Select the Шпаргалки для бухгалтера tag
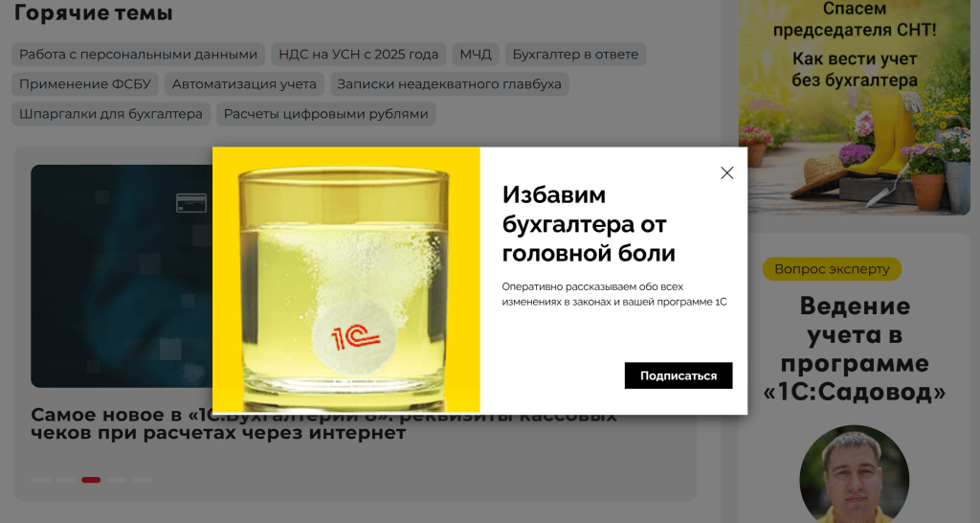 pyautogui.click(x=111, y=114)
